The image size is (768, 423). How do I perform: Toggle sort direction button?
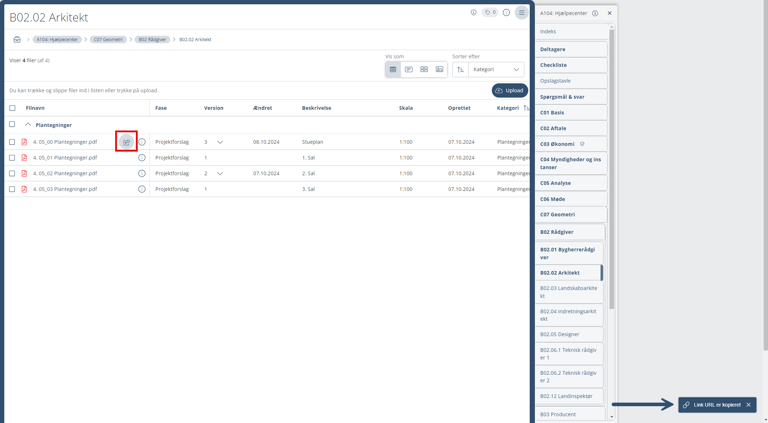click(x=461, y=70)
